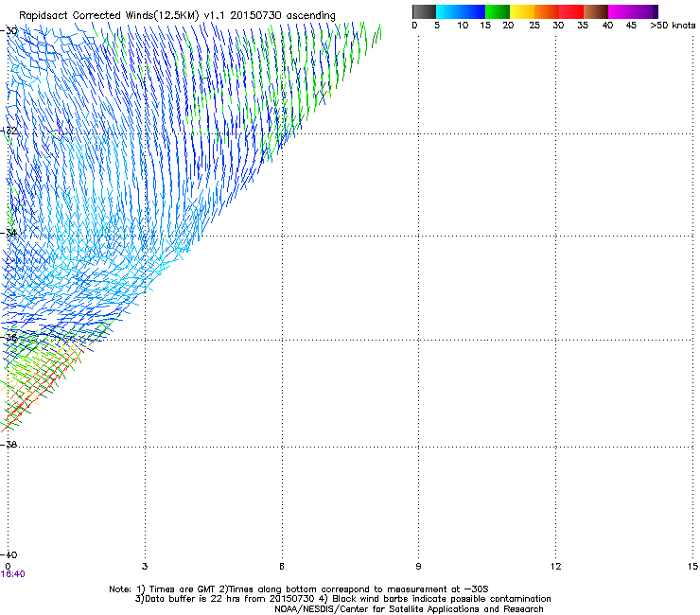Click the 'Times are GMT' note line
This screenshot has height=615, width=700.
[x=299, y=589]
